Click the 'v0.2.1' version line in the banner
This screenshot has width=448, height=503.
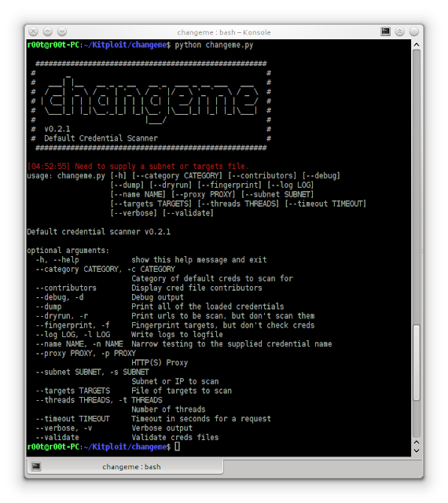click(x=57, y=129)
